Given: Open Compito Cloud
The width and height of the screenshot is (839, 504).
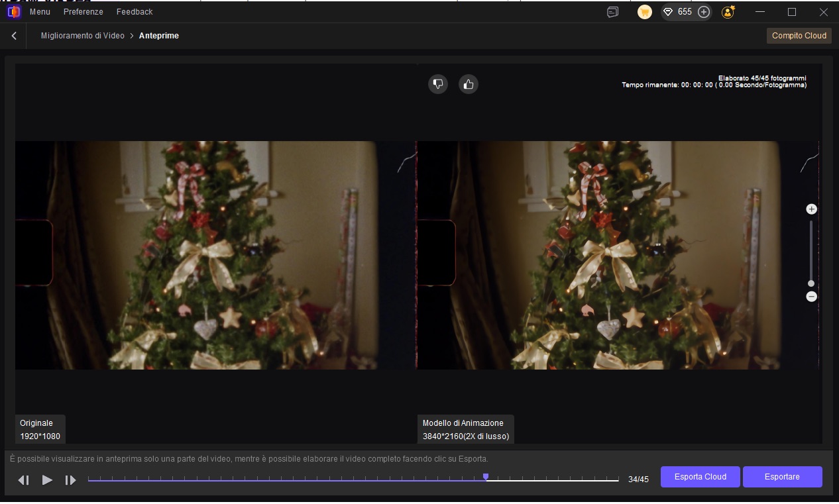Looking at the screenshot, I should (799, 36).
